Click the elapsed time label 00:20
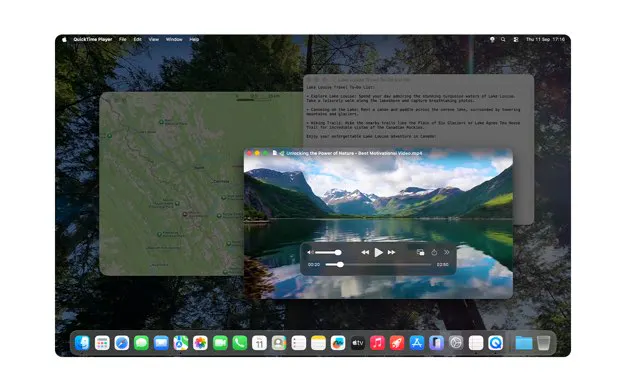This screenshot has width=626, height=391. [x=314, y=264]
